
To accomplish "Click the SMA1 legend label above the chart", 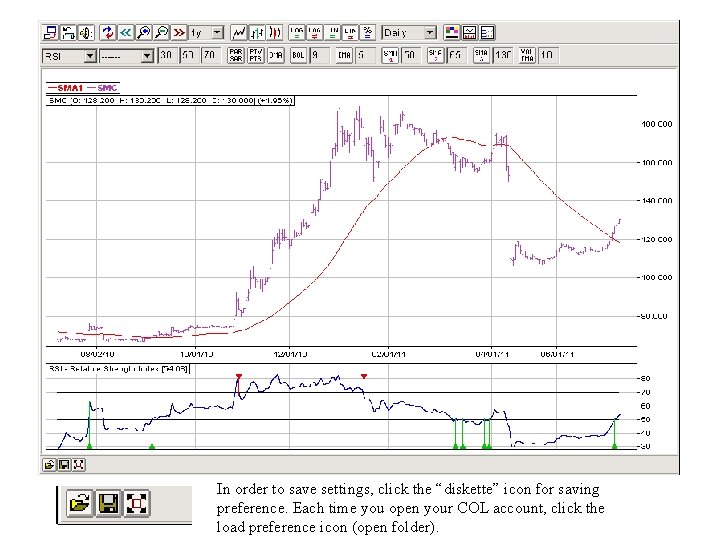I will [66, 87].
